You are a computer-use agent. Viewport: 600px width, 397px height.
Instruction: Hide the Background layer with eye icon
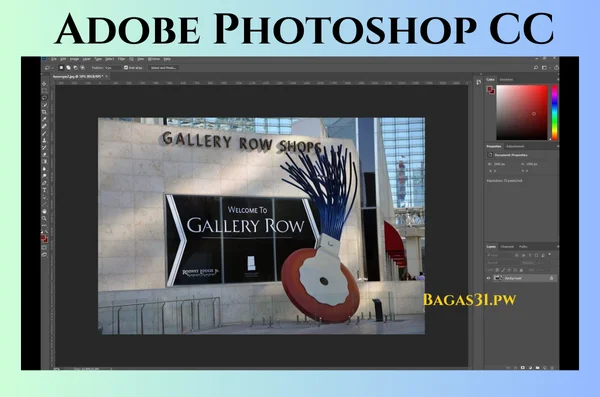pyautogui.click(x=488, y=278)
